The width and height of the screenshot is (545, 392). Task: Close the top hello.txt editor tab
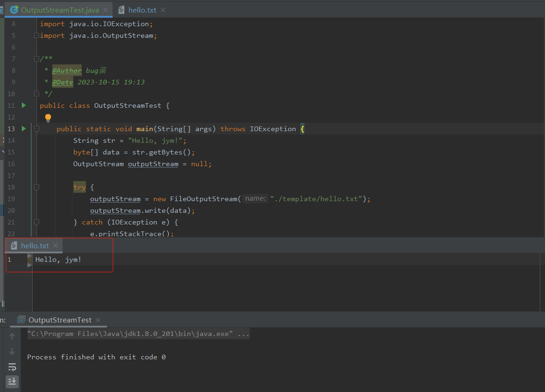tap(163, 10)
